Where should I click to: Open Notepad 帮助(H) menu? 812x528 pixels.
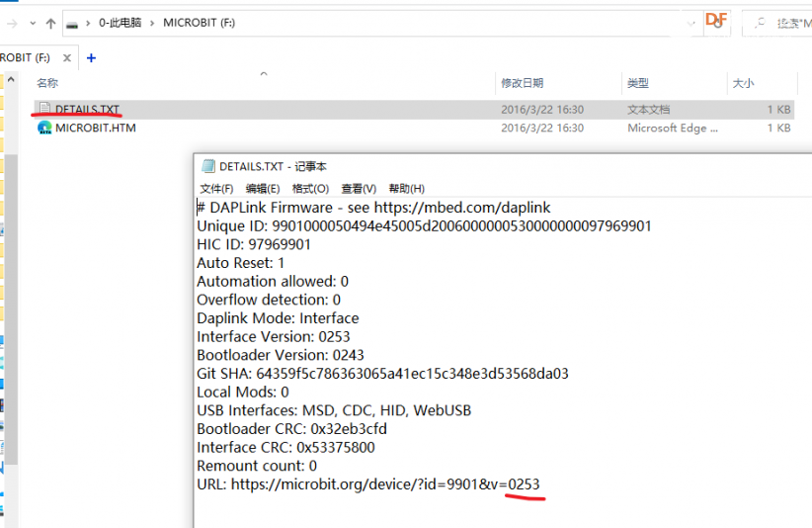[x=407, y=189]
